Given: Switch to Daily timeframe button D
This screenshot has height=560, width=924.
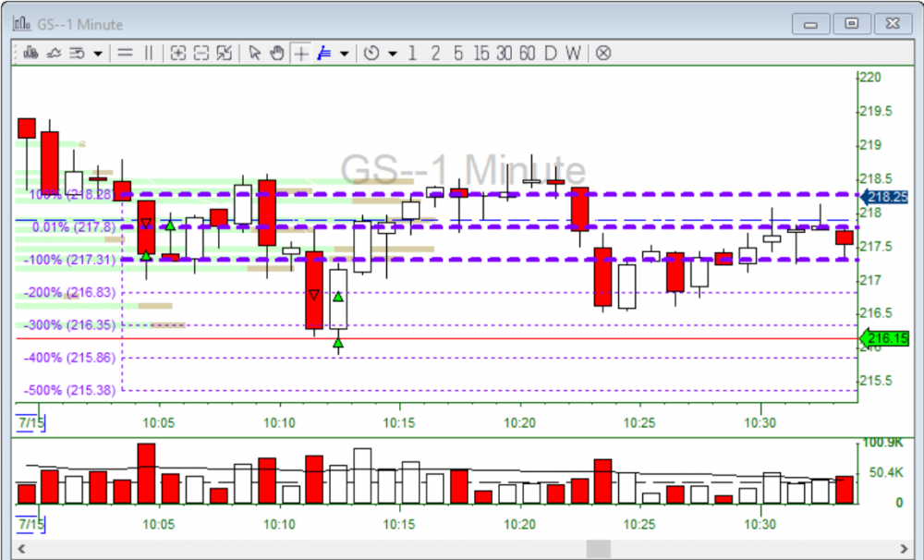Looking at the screenshot, I should (550, 54).
